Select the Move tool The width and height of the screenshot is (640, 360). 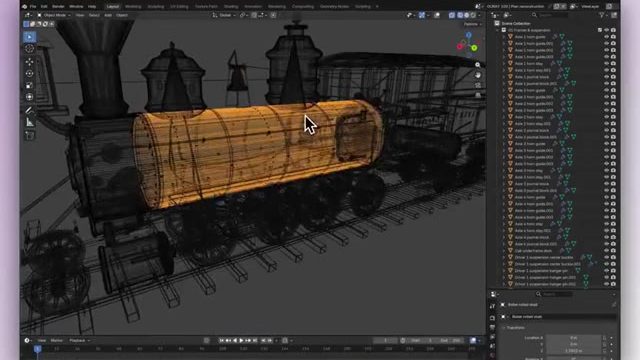tap(30, 62)
